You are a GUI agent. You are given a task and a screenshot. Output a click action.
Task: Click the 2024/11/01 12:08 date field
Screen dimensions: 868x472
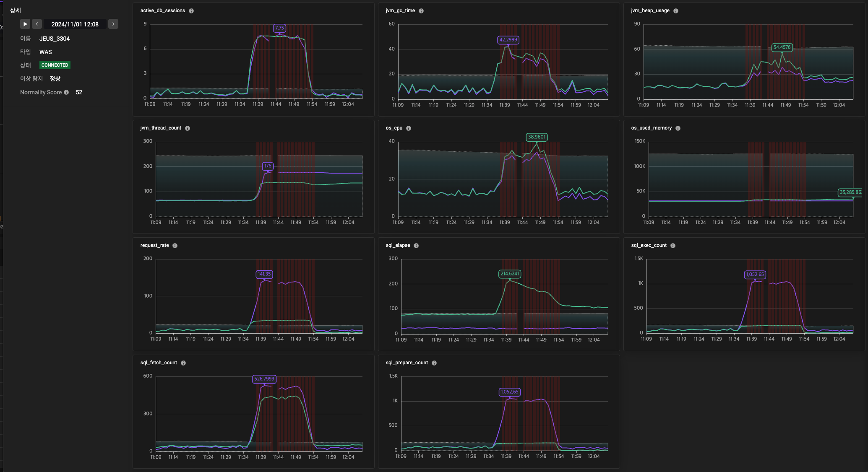coord(75,24)
